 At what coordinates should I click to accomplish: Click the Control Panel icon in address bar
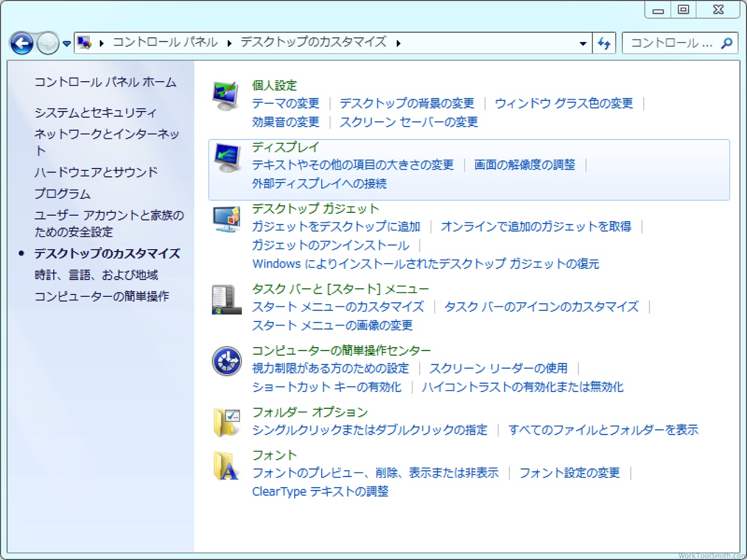85,43
